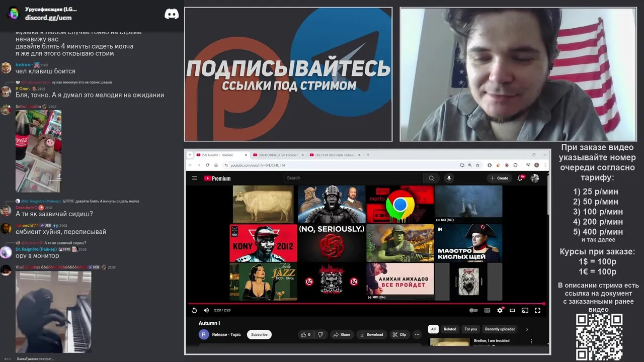Switch player to theater mode
Image resolution: width=644 pixels, height=362 pixels.
point(512,310)
